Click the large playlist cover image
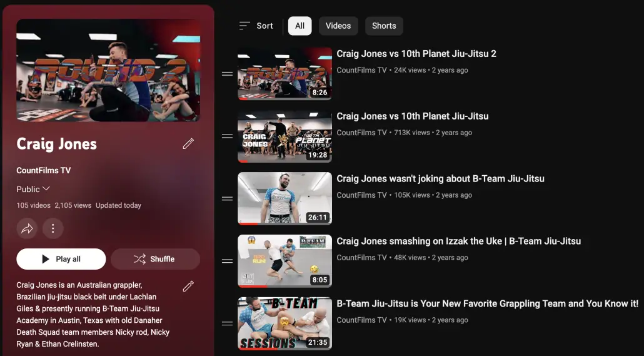This screenshot has height=356, width=644. click(108, 70)
